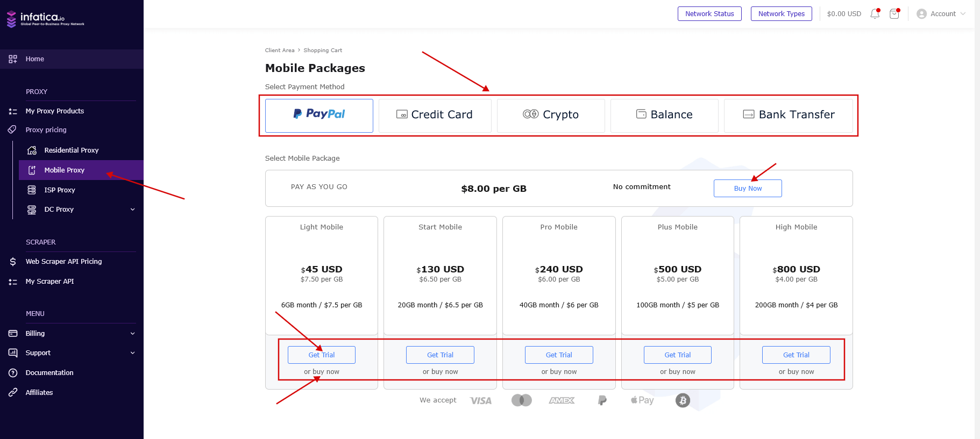Expand the Support menu chevron
Image resolution: width=980 pixels, height=439 pixels.
[x=133, y=353]
